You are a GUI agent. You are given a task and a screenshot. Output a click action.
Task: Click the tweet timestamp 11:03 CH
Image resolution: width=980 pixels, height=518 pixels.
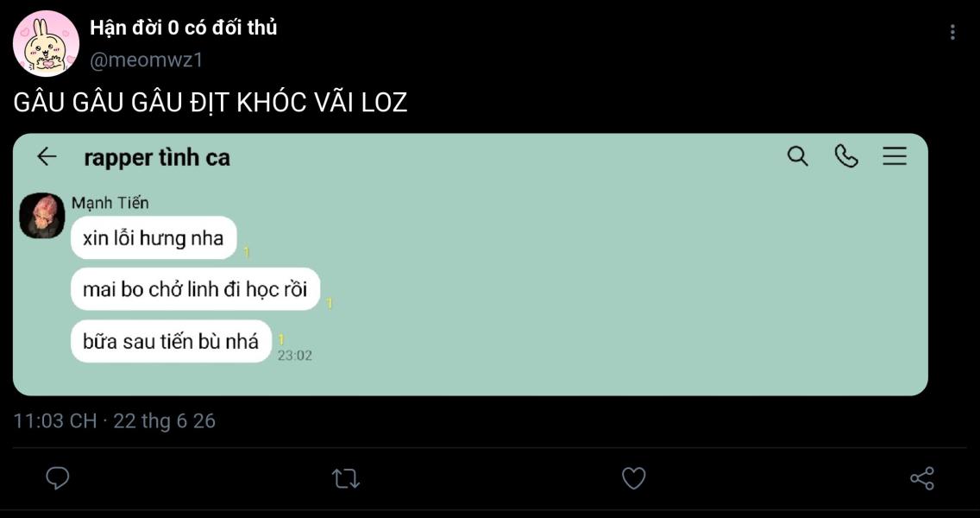point(55,420)
